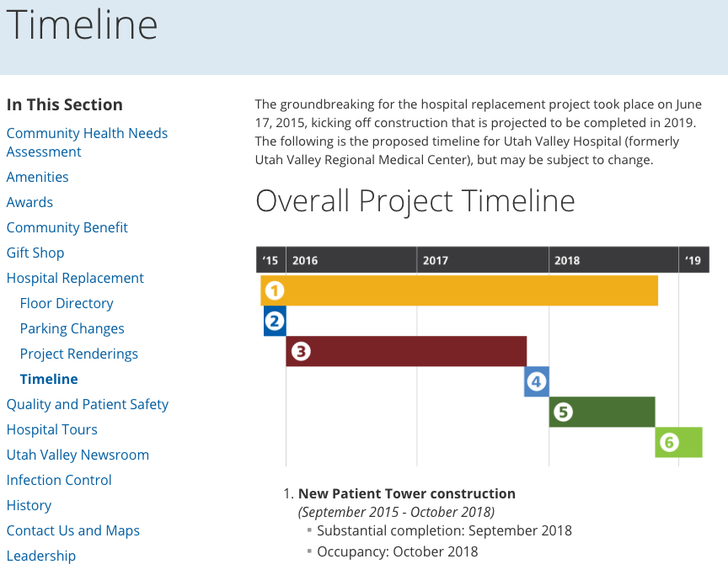
Task: Click the numbered marker 1 on the yellow bar
Action: pos(273,290)
